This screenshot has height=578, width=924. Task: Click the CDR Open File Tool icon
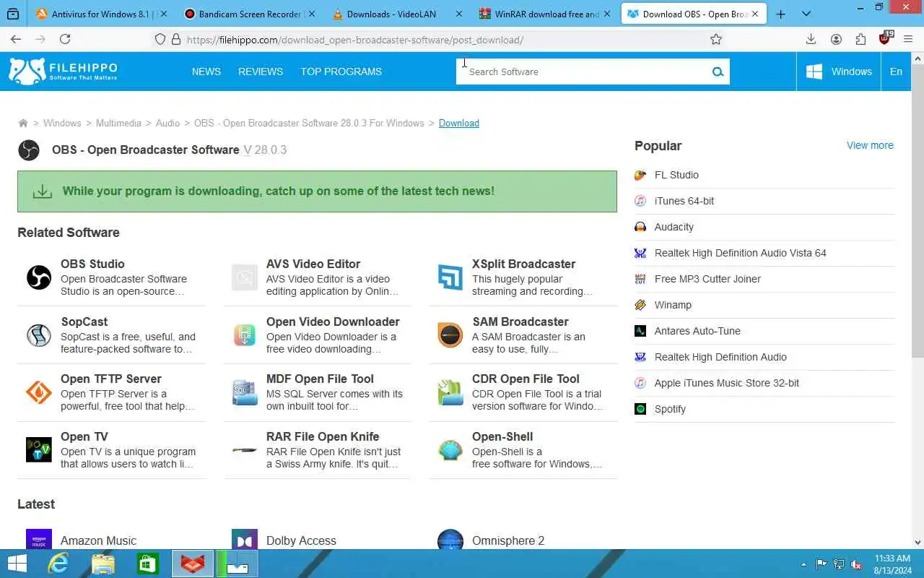(450, 392)
